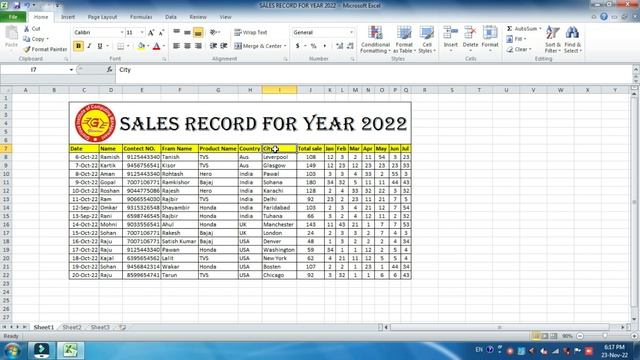Image resolution: width=640 pixels, height=360 pixels.
Task: Open the AutoSum dropdown arrow
Action: pyautogui.click(x=540, y=29)
